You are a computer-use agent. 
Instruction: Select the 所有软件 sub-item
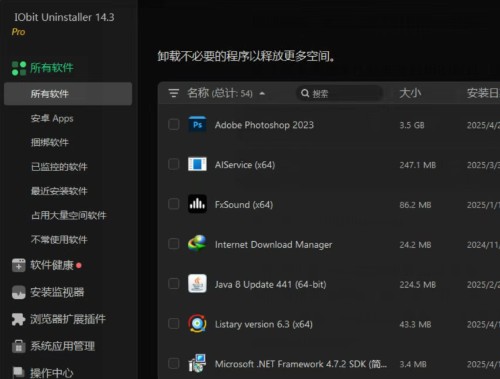[68, 94]
